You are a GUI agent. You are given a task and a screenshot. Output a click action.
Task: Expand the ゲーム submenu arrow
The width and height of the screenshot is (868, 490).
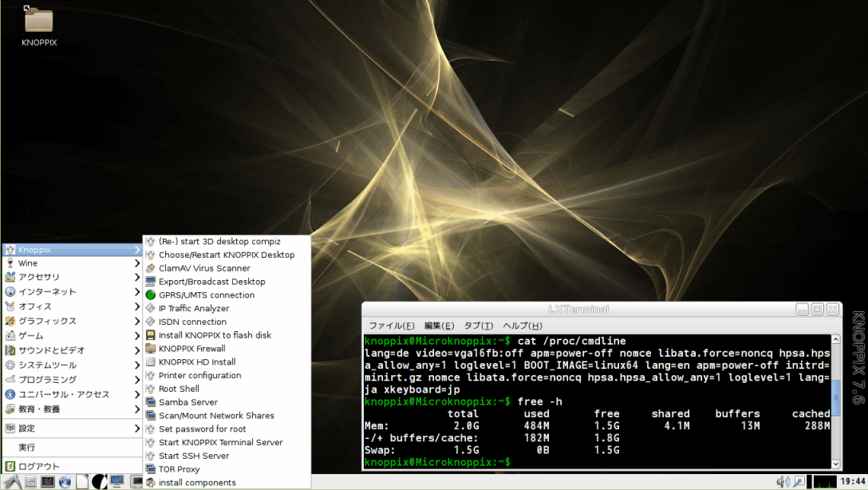136,335
